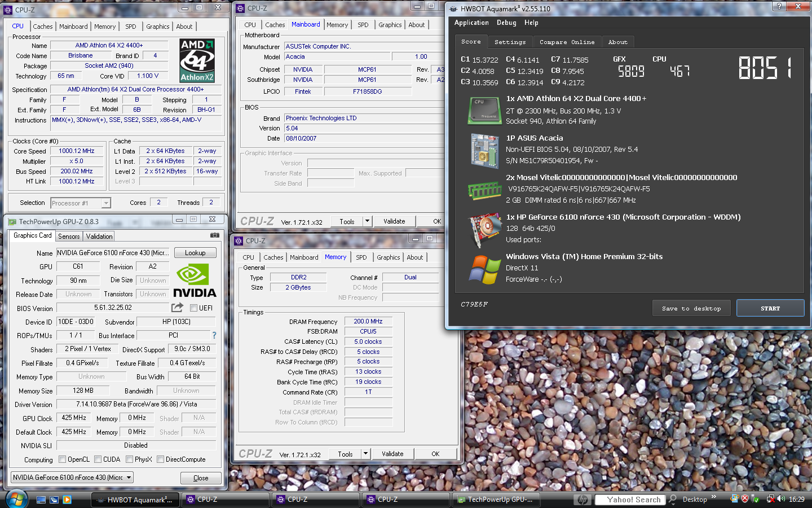Click the Windows flag icon in Aquamark

(x=484, y=269)
